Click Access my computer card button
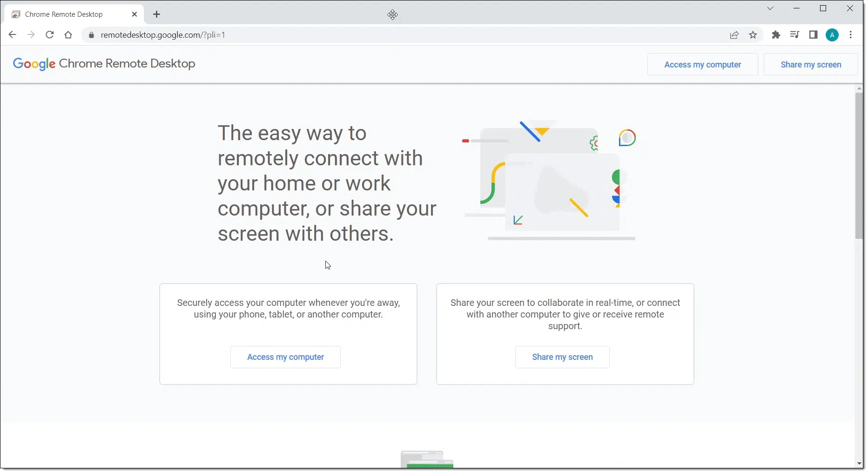This screenshot has width=868, height=473. [285, 357]
